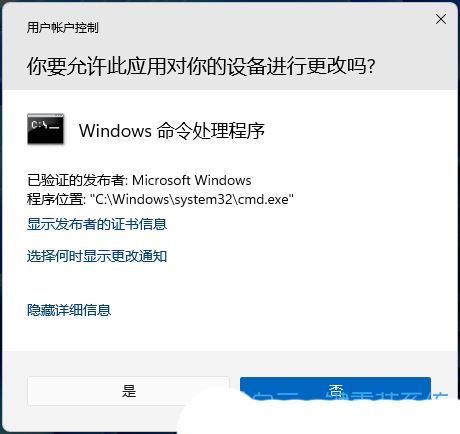Click the word Windows in the app name
Viewport: 460px width, 434px height.
click(115, 130)
